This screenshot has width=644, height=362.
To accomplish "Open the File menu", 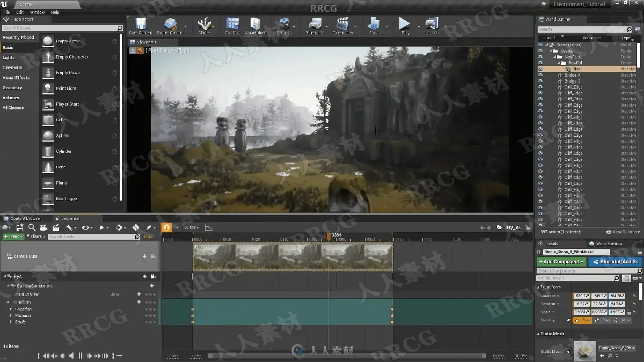I will click(x=6, y=12).
